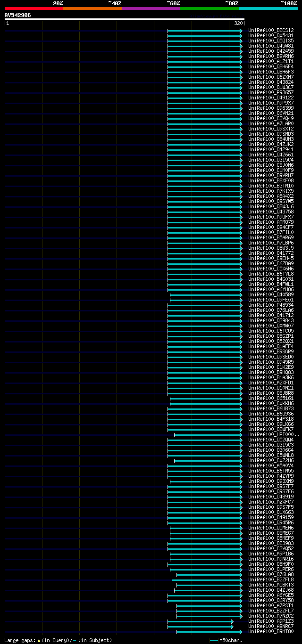Select the label UniRef100_A2XFD1

pyautogui.click(x=271, y=383)
